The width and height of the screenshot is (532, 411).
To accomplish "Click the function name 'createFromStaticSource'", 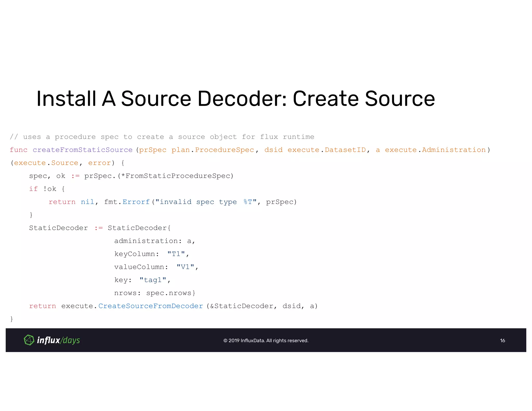I will coord(83,150).
